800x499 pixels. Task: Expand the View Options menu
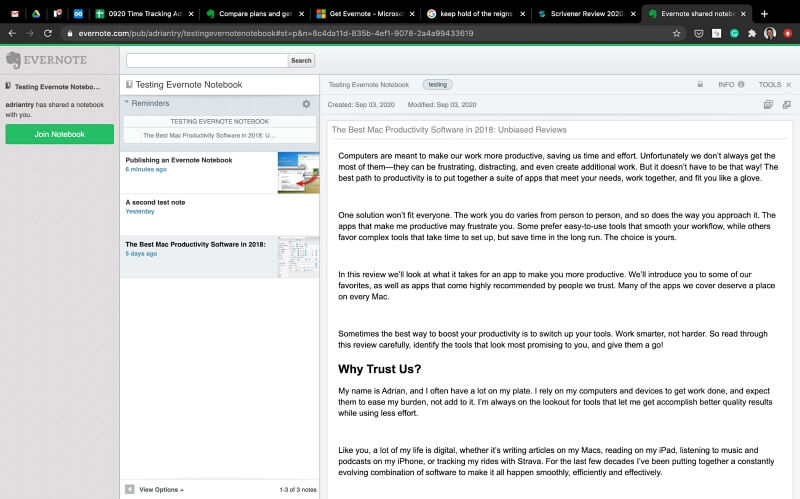point(161,489)
